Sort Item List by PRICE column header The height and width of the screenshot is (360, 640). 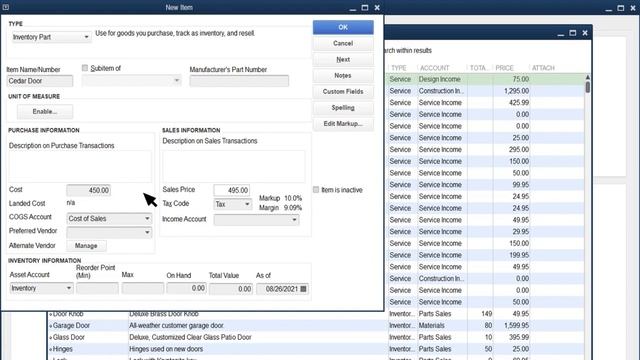pyautogui.click(x=504, y=68)
